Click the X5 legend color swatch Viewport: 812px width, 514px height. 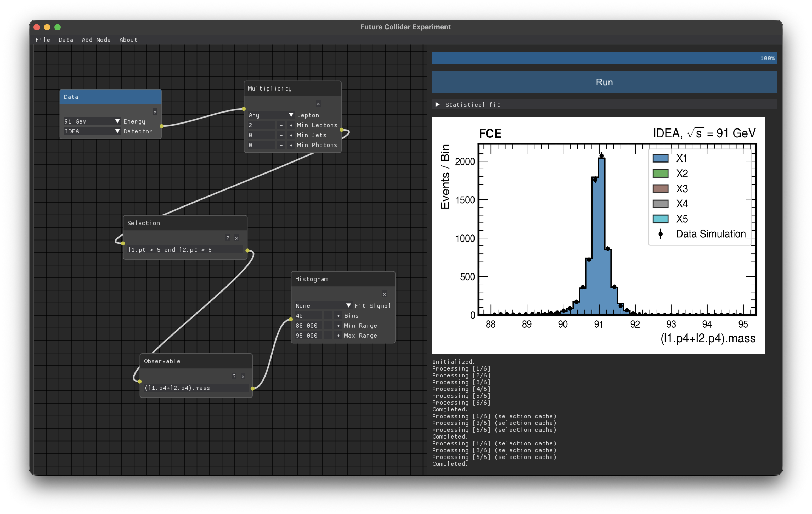(660, 219)
